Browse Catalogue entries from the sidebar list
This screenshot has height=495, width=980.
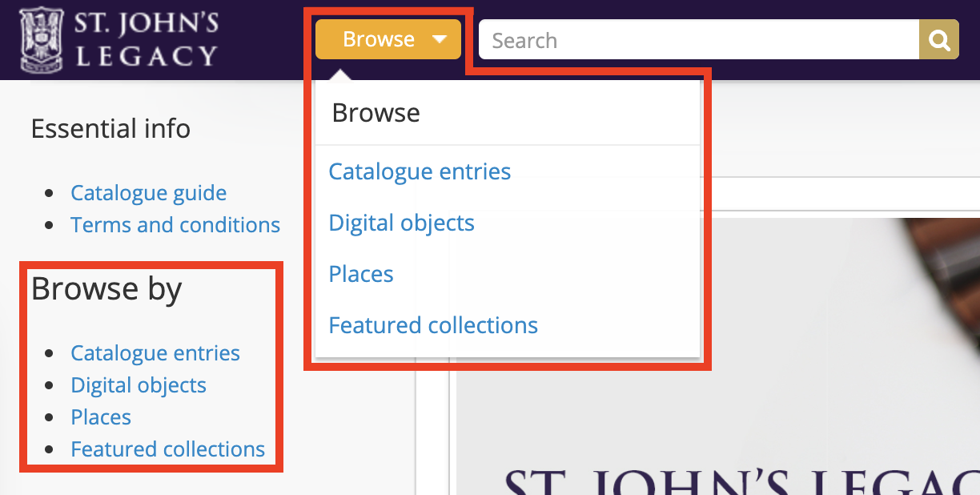pos(155,352)
